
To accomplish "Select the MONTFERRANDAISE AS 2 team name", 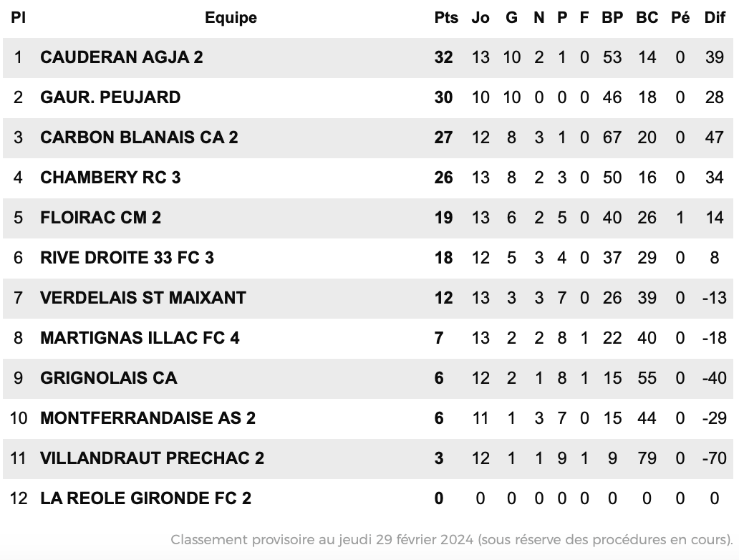I will click(148, 417).
